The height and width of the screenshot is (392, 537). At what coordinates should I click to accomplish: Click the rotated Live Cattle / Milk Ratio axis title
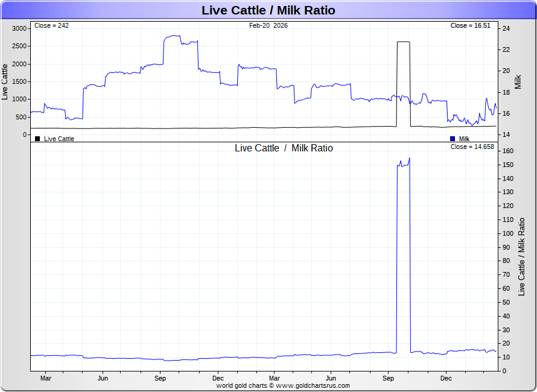[x=523, y=256]
